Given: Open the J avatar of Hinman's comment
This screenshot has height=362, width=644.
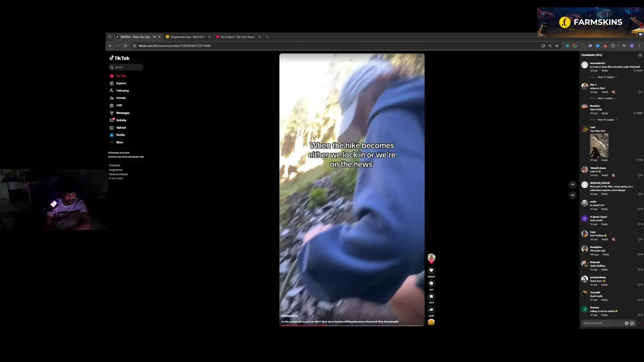Looking at the screenshot, I should point(584,310).
